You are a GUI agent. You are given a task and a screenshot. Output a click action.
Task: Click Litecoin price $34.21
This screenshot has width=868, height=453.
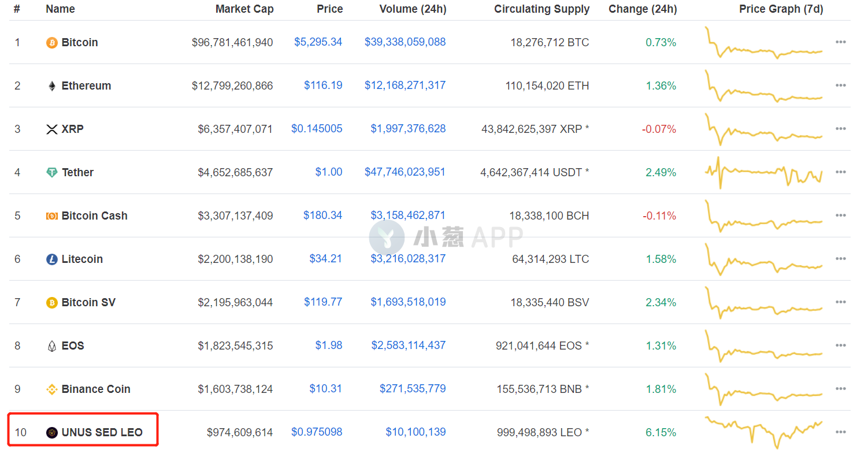(x=325, y=259)
